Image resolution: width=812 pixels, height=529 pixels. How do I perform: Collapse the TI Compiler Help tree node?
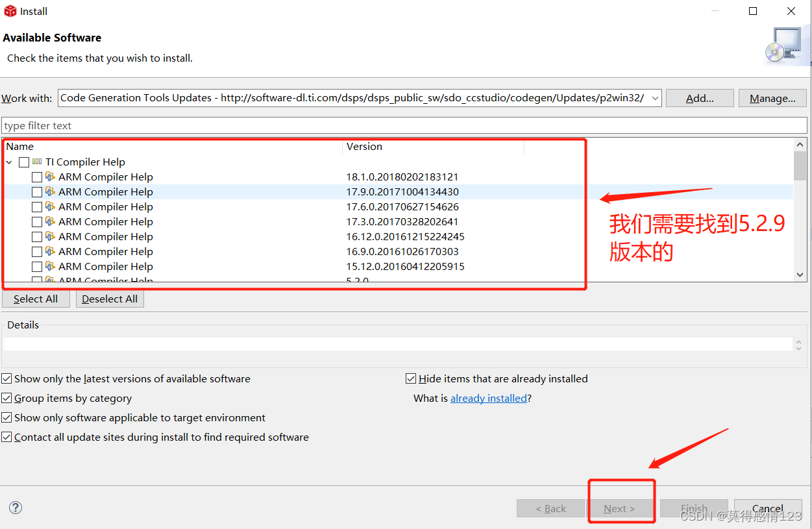coord(9,162)
